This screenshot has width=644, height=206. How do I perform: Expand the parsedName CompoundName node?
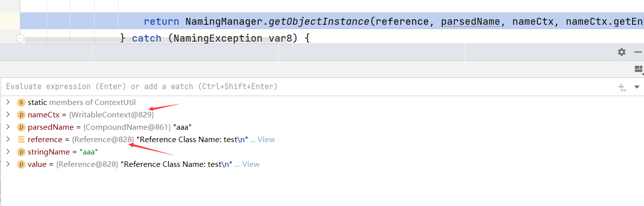[7, 127]
